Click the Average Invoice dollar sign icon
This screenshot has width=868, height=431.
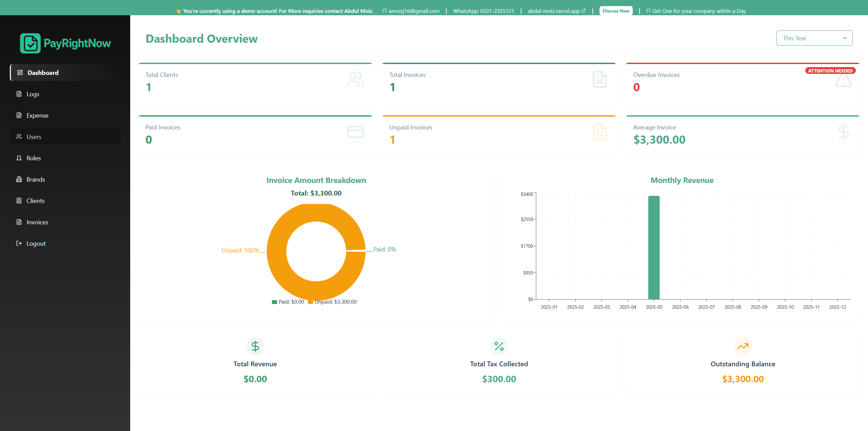[843, 132]
